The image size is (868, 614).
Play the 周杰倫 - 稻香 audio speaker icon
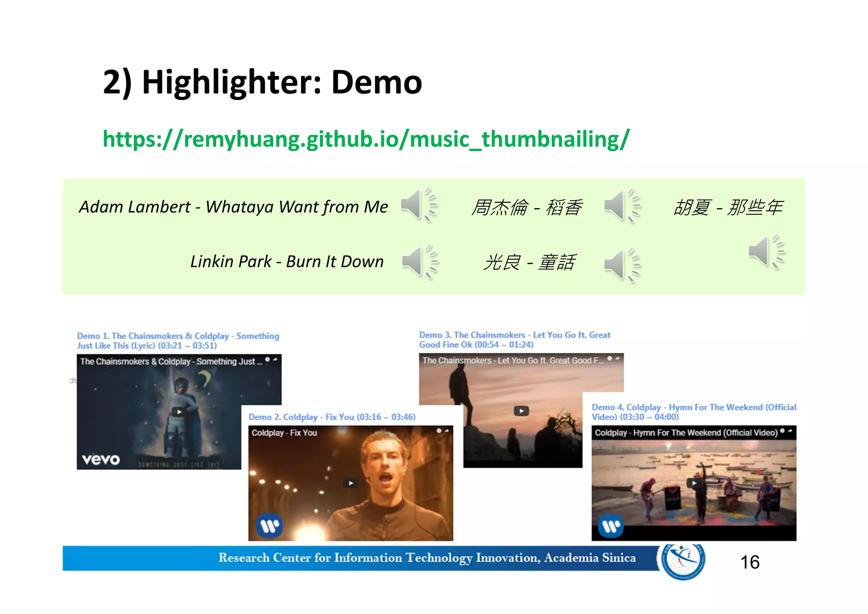(x=622, y=206)
